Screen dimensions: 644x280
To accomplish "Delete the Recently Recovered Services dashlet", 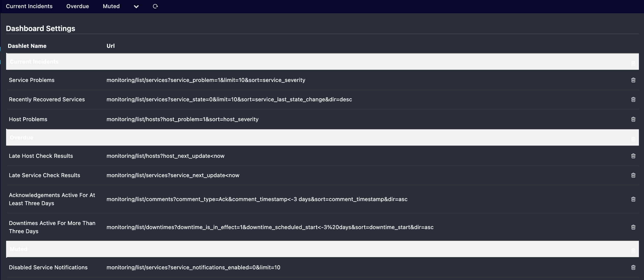I will point(633,99).
